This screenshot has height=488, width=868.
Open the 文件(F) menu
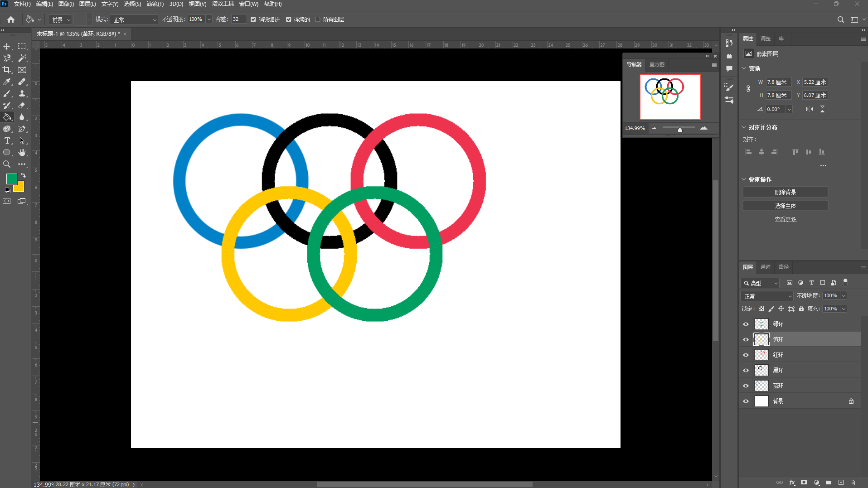pos(22,4)
